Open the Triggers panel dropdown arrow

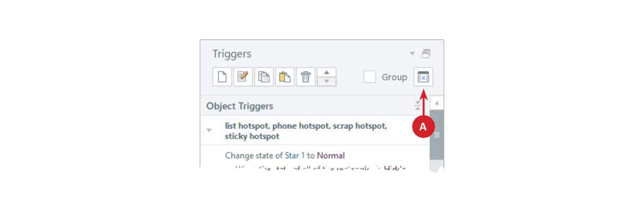(412, 53)
